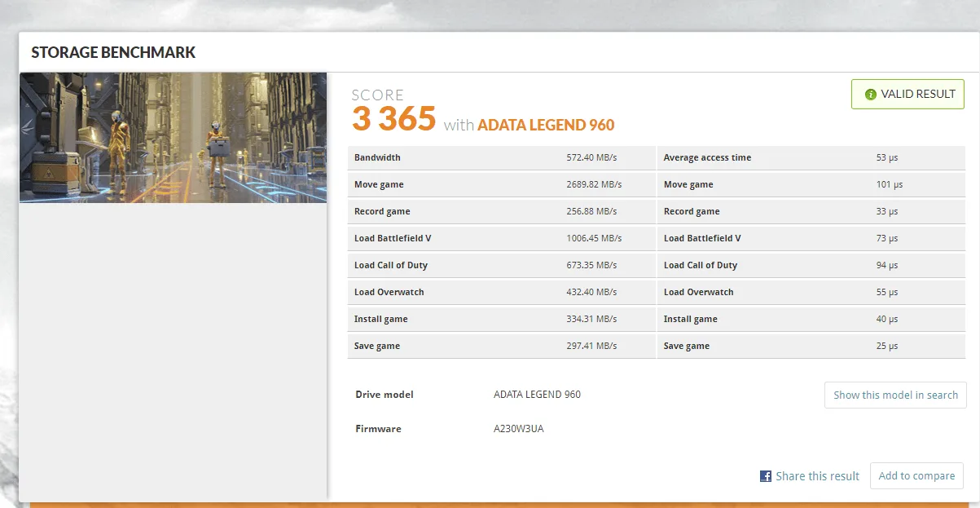Click the Save game 25 µs value
Screen dimensions: 980x508
point(886,346)
